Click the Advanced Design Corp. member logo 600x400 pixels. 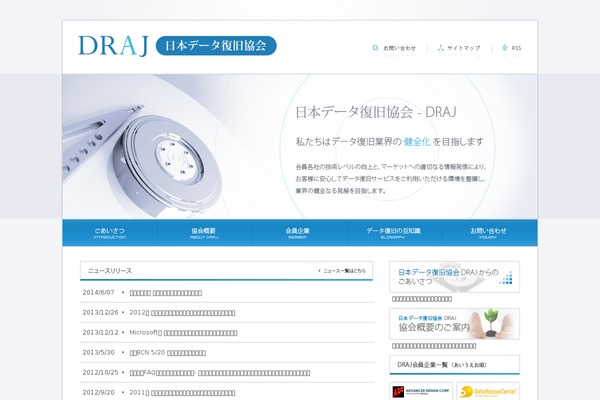[x=421, y=391]
